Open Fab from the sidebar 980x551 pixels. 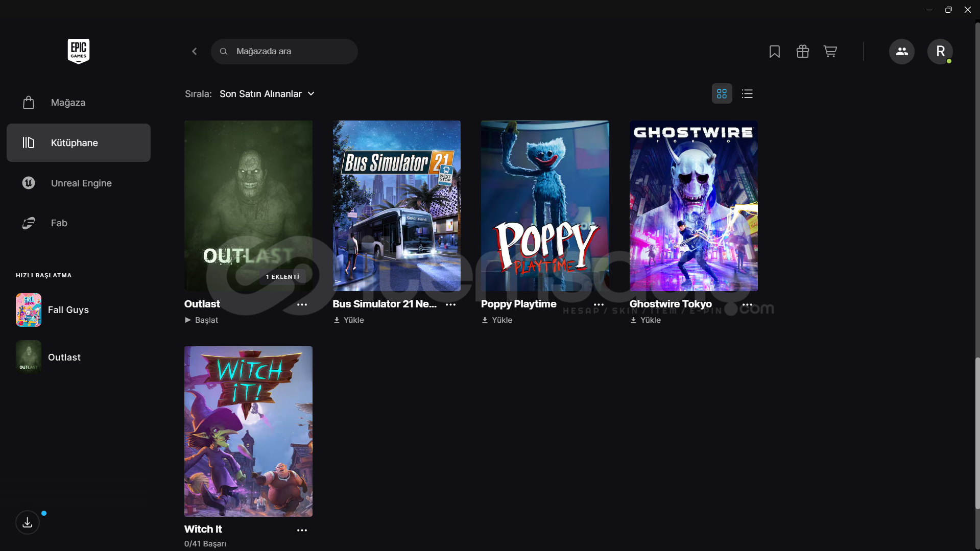(x=79, y=223)
